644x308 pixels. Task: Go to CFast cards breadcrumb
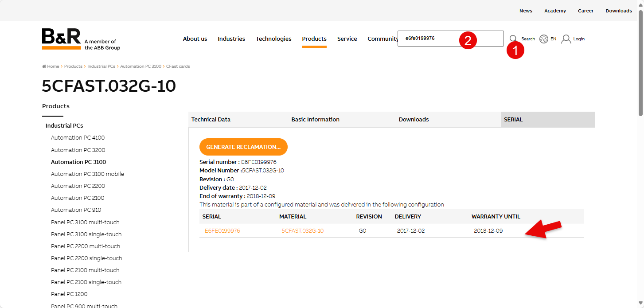pos(178,66)
